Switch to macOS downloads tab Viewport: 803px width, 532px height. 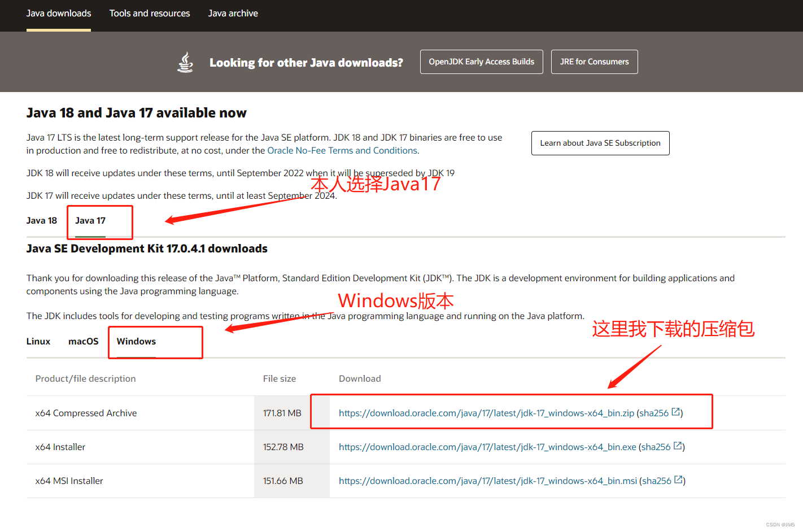point(84,342)
